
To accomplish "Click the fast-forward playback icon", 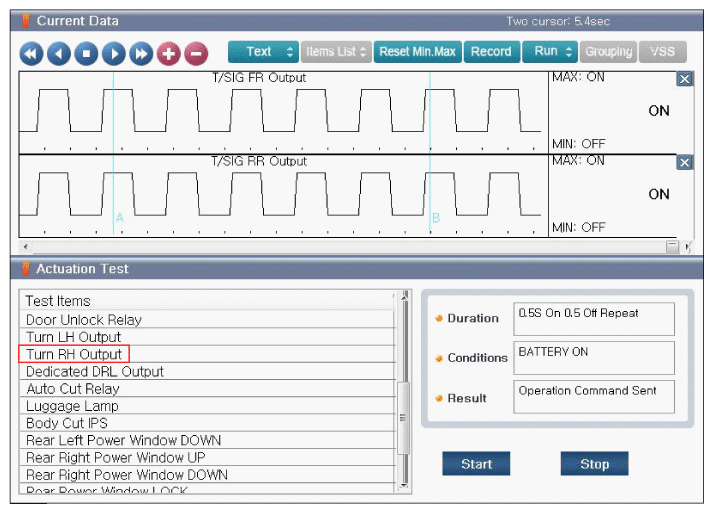I will coord(141,53).
